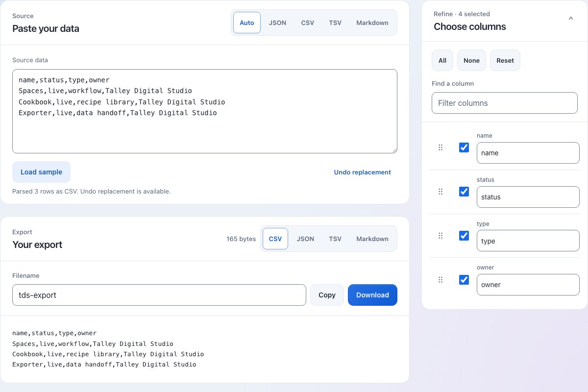This screenshot has height=392, width=588.
Task: Edit the name column rename field
Action: pyautogui.click(x=528, y=153)
